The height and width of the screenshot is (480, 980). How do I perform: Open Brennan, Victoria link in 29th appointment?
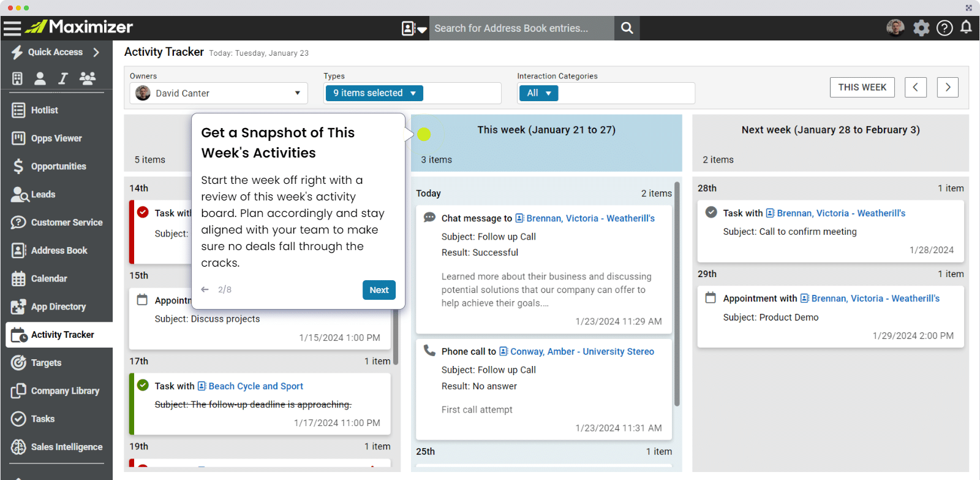[875, 299]
